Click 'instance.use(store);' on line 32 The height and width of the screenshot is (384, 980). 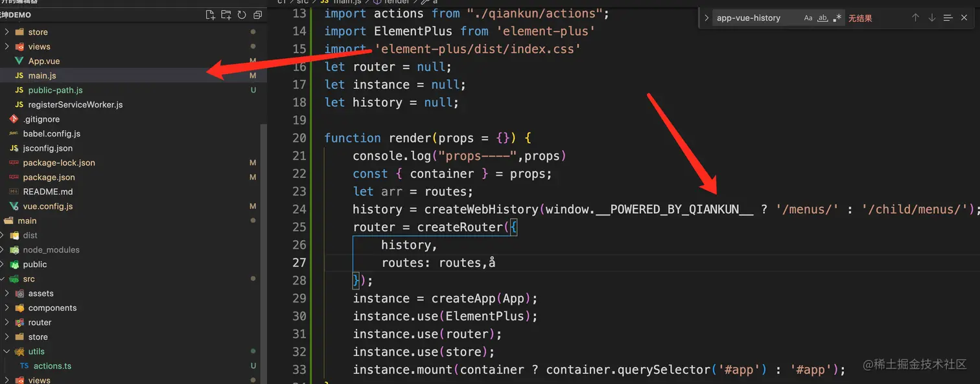coord(424,352)
